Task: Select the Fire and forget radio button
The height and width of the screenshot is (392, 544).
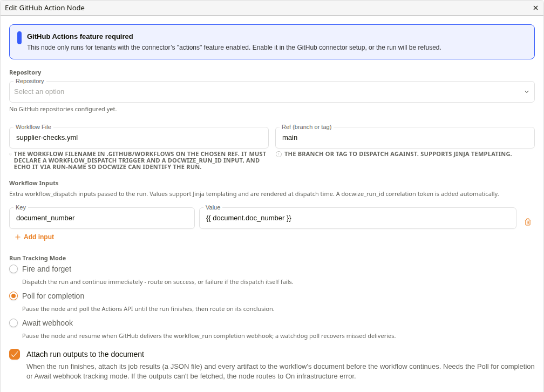Action: pyautogui.click(x=13, y=269)
